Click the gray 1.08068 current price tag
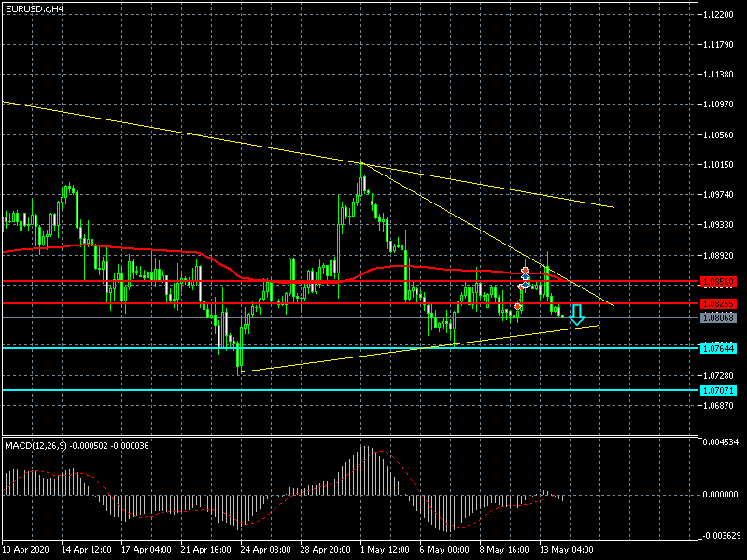 coord(717,318)
